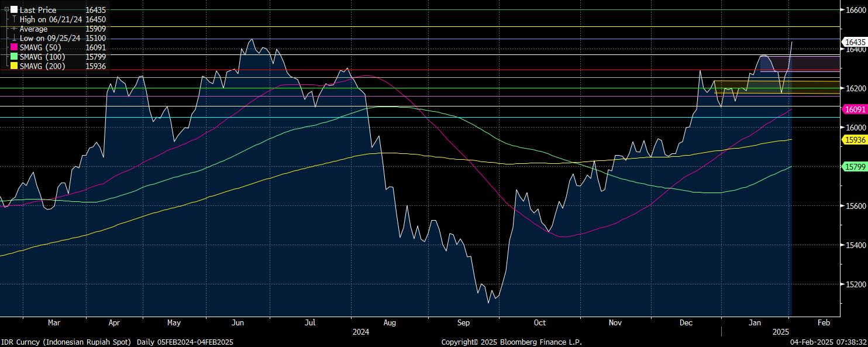
Task: Click the Aug label on time axis
Action: tap(390, 322)
